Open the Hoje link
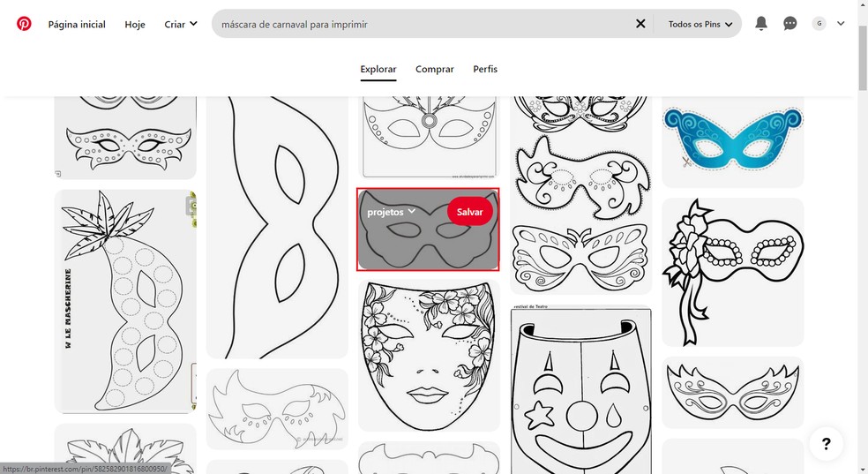The height and width of the screenshot is (474, 868). click(135, 24)
